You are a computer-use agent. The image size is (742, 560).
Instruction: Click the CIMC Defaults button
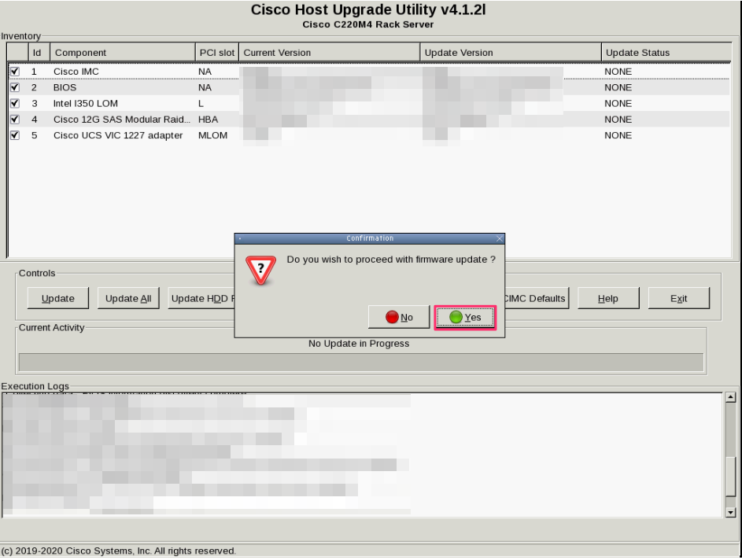click(x=536, y=298)
